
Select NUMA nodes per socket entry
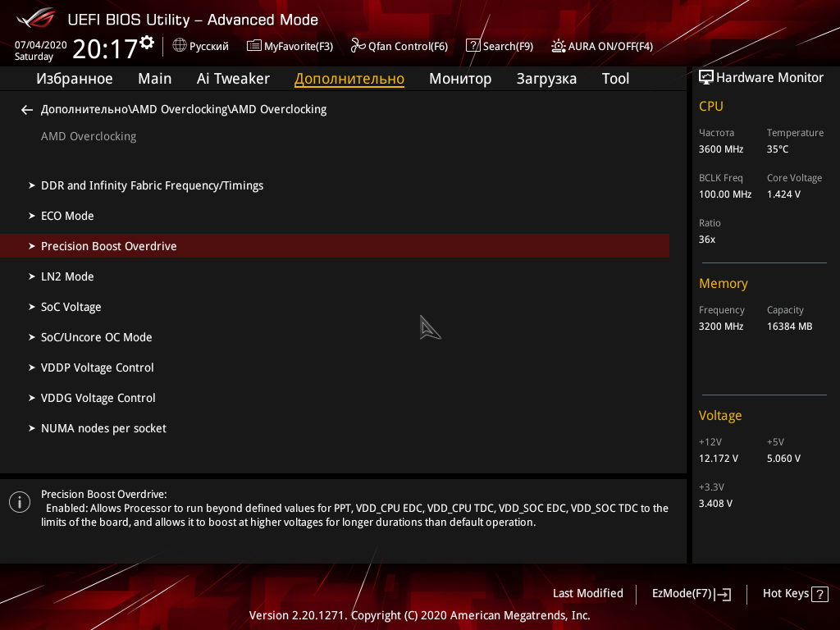103,428
